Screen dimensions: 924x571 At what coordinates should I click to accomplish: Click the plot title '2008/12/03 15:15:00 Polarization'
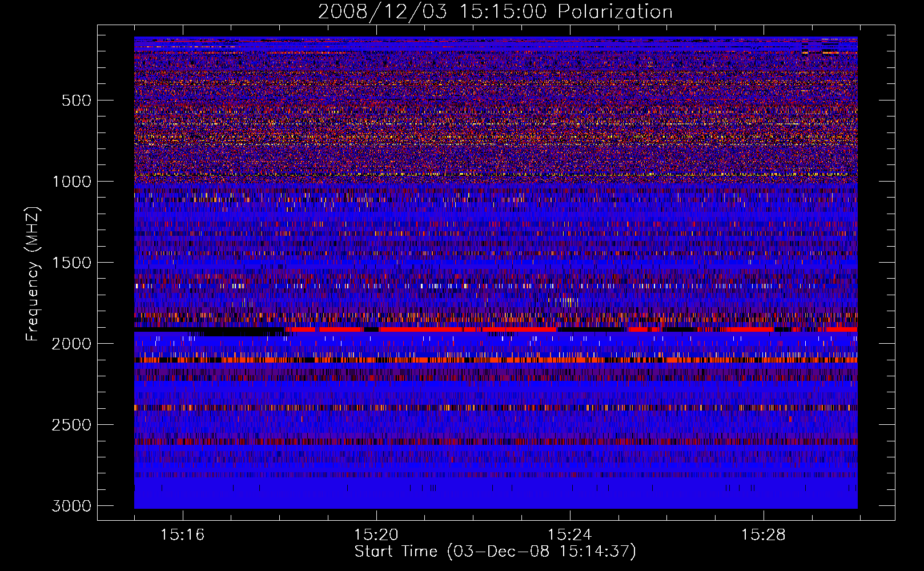pos(495,11)
